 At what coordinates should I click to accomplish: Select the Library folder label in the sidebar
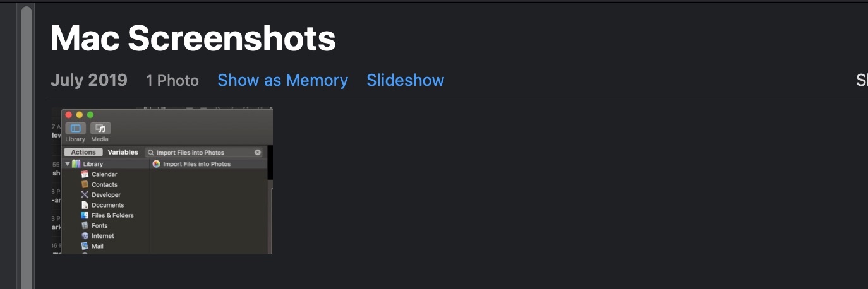point(93,164)
